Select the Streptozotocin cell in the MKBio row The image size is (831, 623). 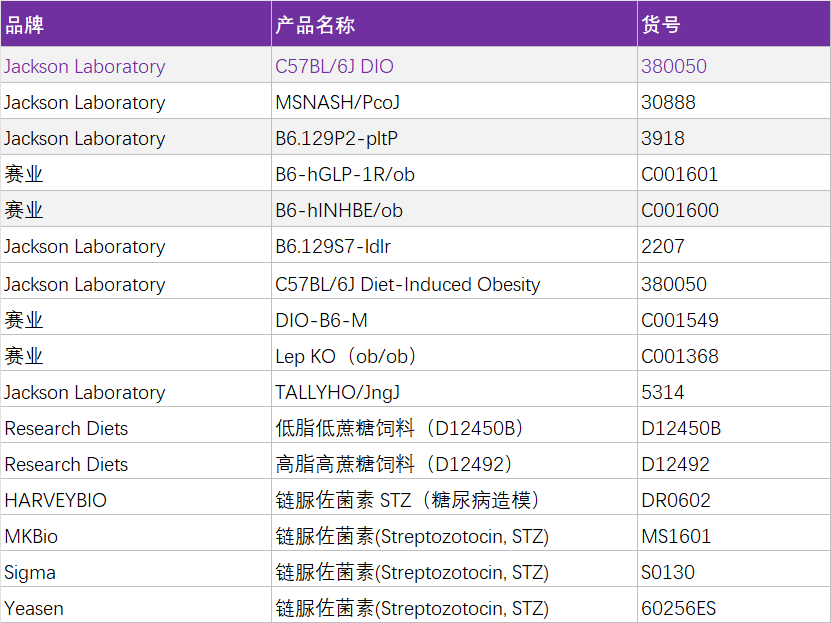454,533
